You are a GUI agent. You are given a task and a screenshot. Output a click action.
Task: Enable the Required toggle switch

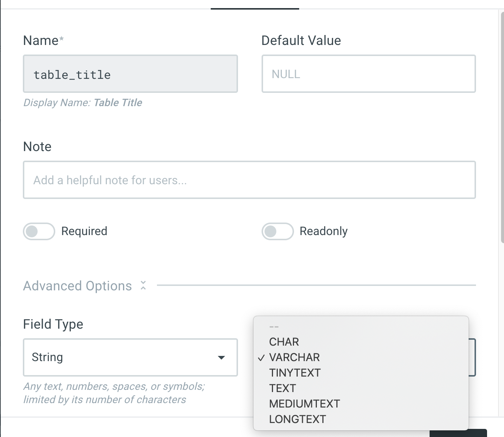[x=39, y=231]
